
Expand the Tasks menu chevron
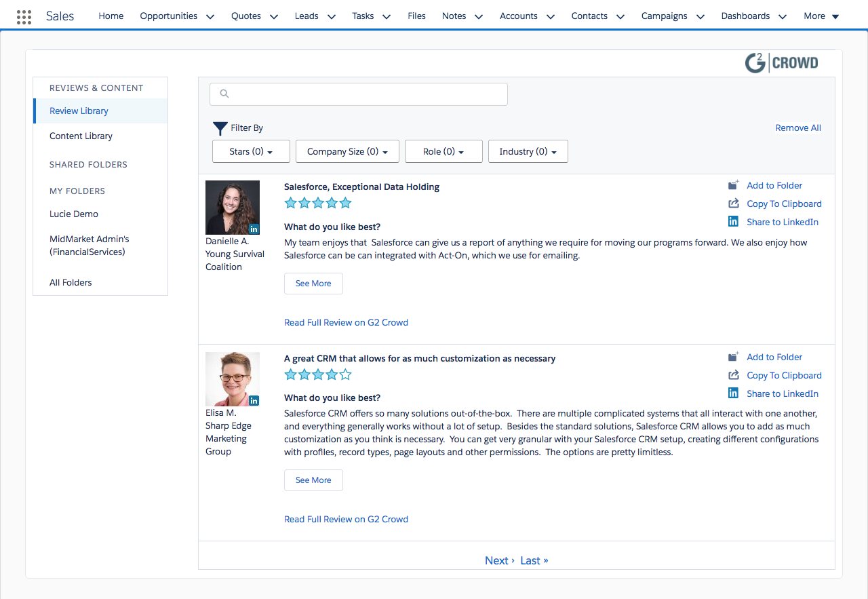coord(386,16)
